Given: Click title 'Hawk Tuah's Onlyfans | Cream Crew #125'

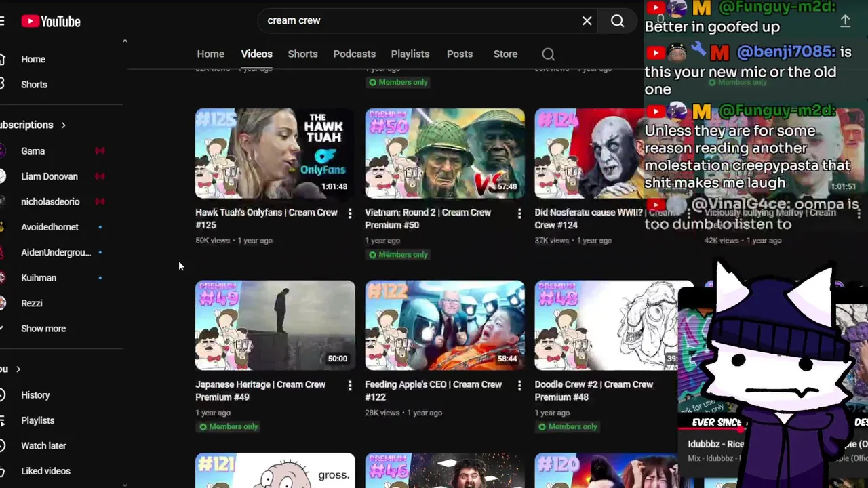Looking at the screenshot, I should point(267,218).
